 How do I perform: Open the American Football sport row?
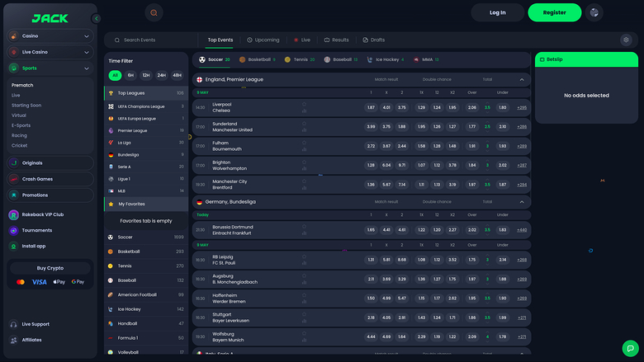tap(146, 294)
